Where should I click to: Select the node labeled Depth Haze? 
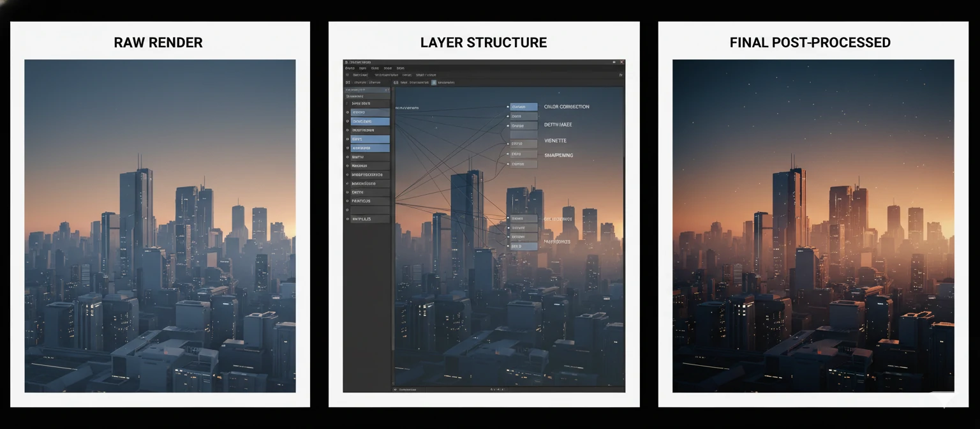coord(524,126)
